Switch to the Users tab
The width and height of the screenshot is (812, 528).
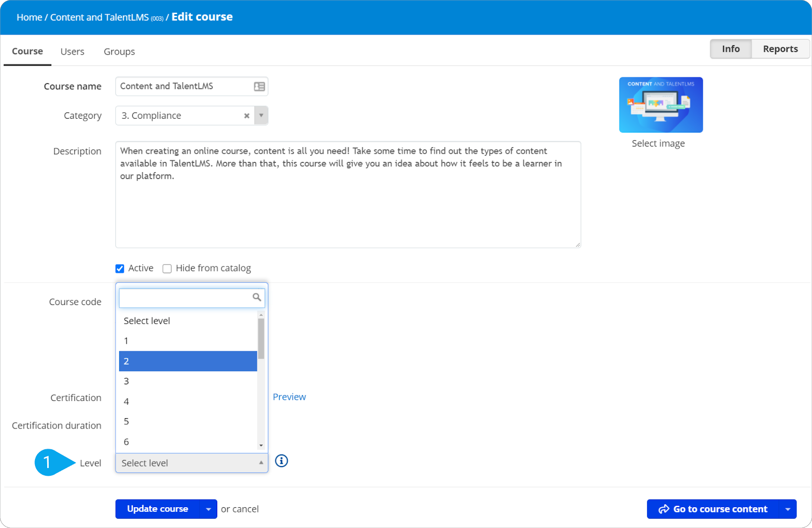pyautogui.click(x=73, y=52)
